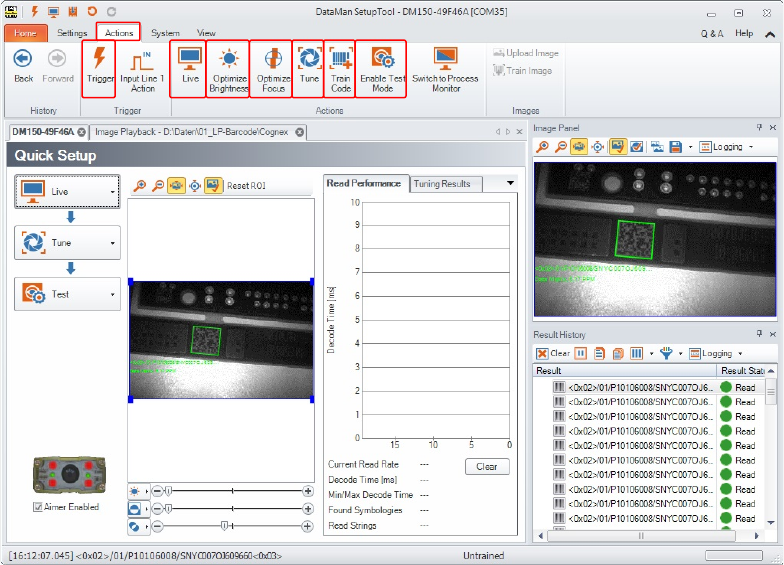Click image stack icon in Image Panel toolbar

657,147
